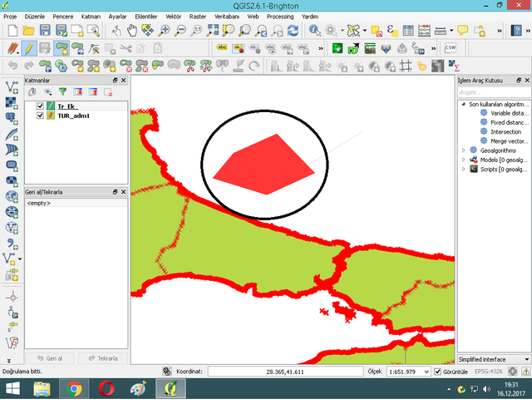Screen dimensions: 532x404
Task: Click the volume icon in system tray
Action: pos(486,389)
